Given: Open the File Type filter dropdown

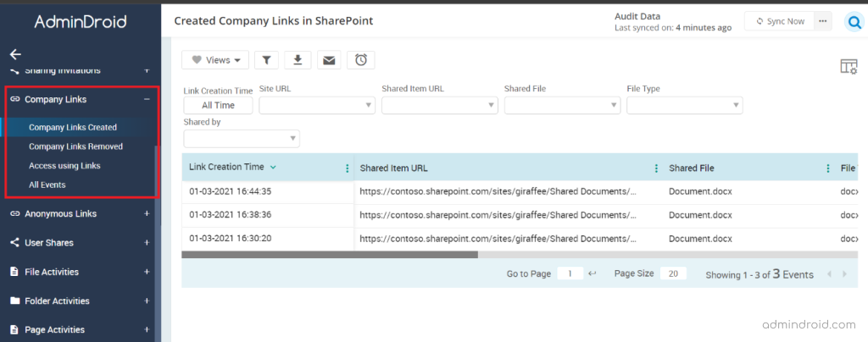Looking at the screenshot, I should (685, 105).
